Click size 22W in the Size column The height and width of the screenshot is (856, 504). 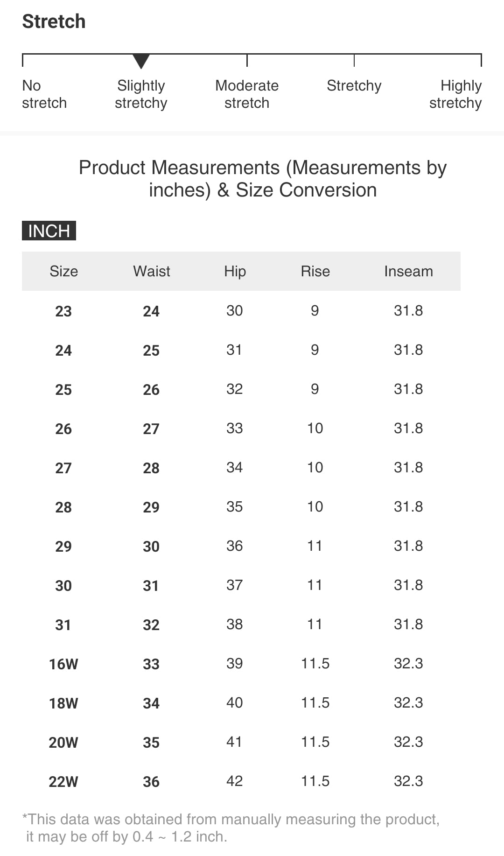[x=63, y=782]
